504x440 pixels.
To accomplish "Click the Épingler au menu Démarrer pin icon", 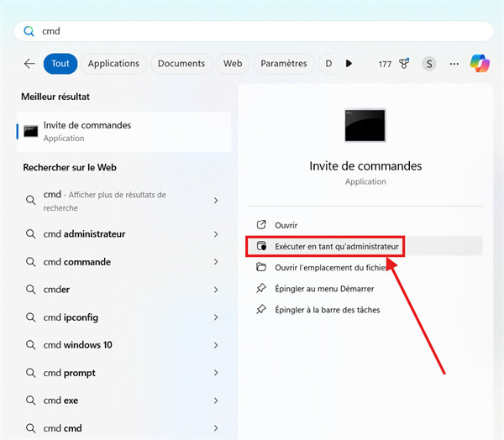I will pos(260,288).
